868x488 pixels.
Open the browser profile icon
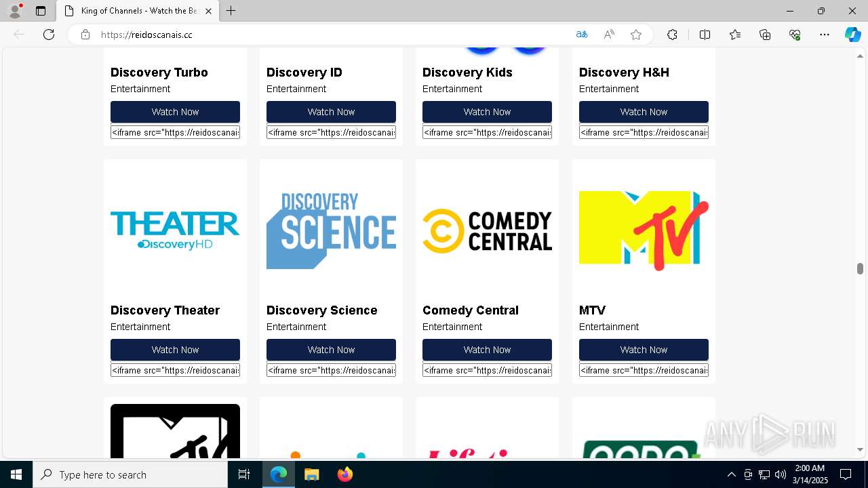15,11
